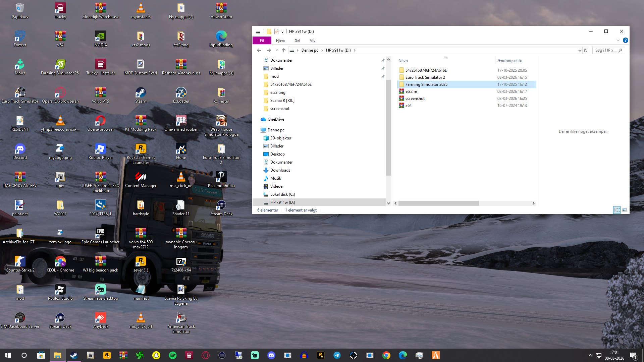
Task: Open Spotify from the taskbar
Action: 173,355
